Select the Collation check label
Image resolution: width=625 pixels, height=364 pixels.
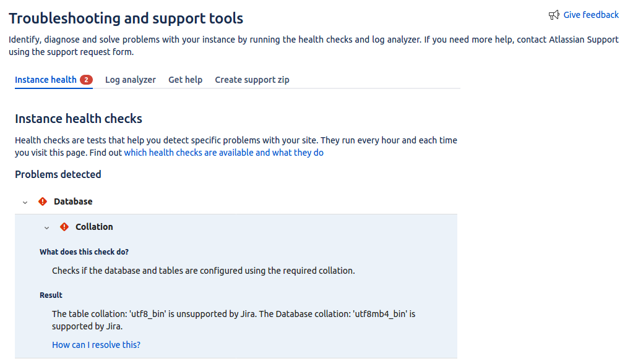click(94, 227)
